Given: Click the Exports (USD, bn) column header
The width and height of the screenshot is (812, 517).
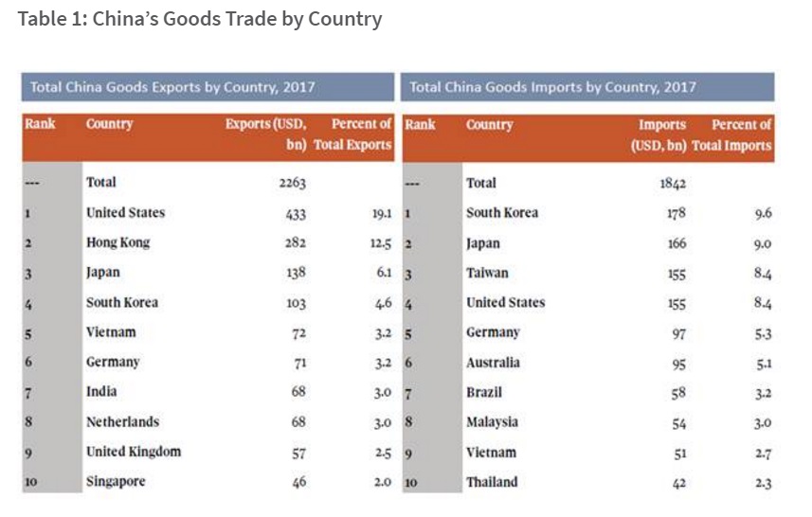Looking at the screenshot, I should (265, 134).
